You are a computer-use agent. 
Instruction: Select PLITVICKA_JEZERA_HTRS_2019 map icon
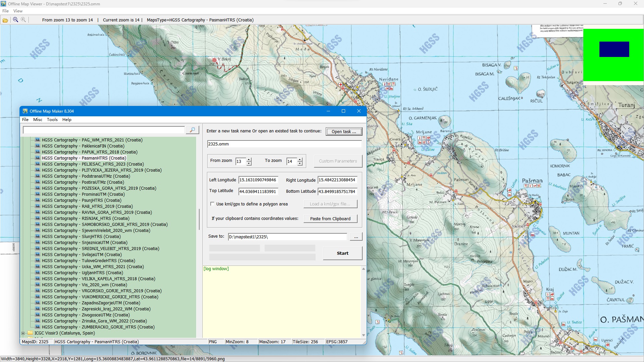[x=38, y=170]
